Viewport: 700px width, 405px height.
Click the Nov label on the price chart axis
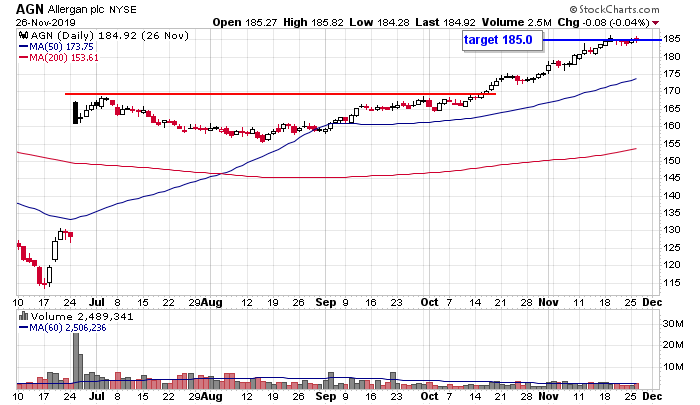click(x=548, y=302)
